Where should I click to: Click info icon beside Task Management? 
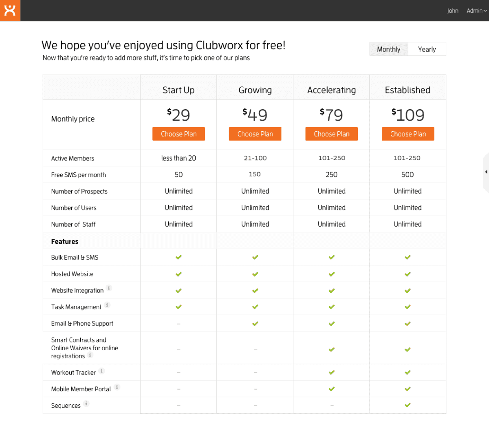pos(107,305)
